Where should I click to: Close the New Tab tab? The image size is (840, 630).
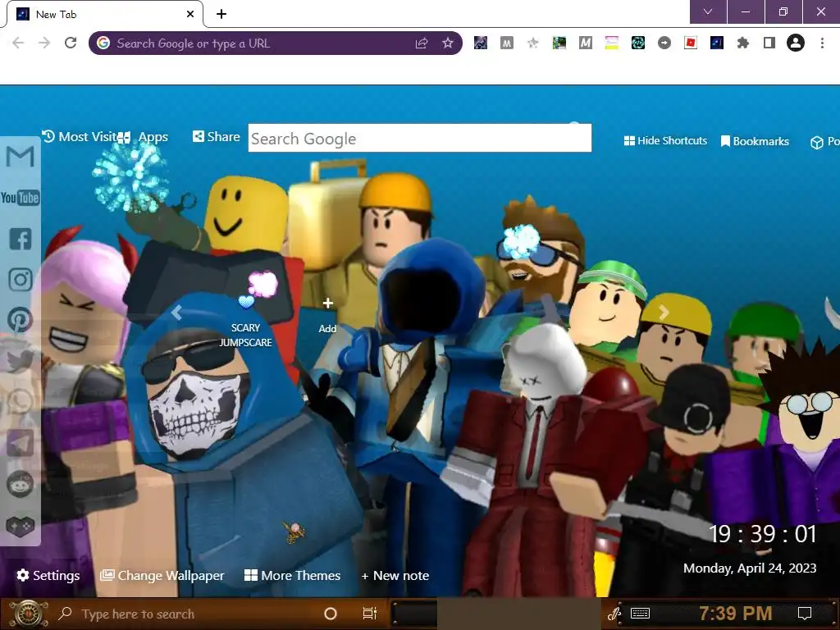click(190, 14)
